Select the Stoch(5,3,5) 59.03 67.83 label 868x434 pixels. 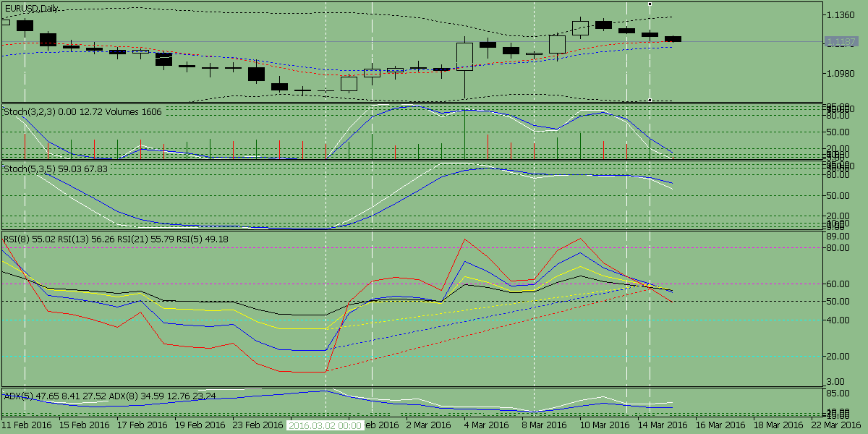[56, 169]
